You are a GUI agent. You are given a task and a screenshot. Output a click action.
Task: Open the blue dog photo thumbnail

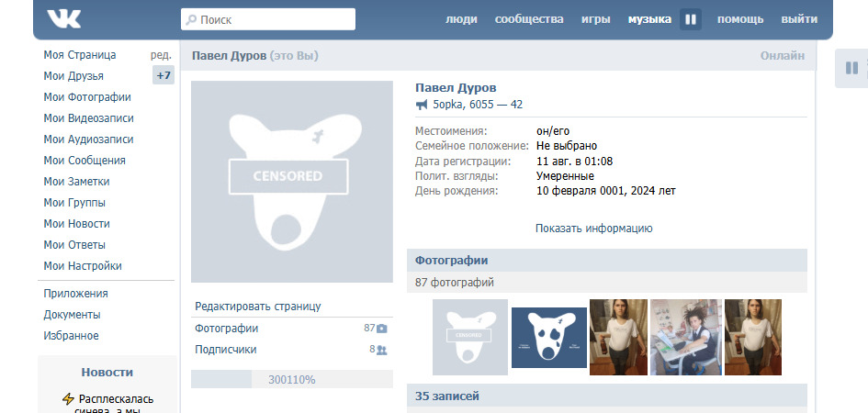coord(549,337)
